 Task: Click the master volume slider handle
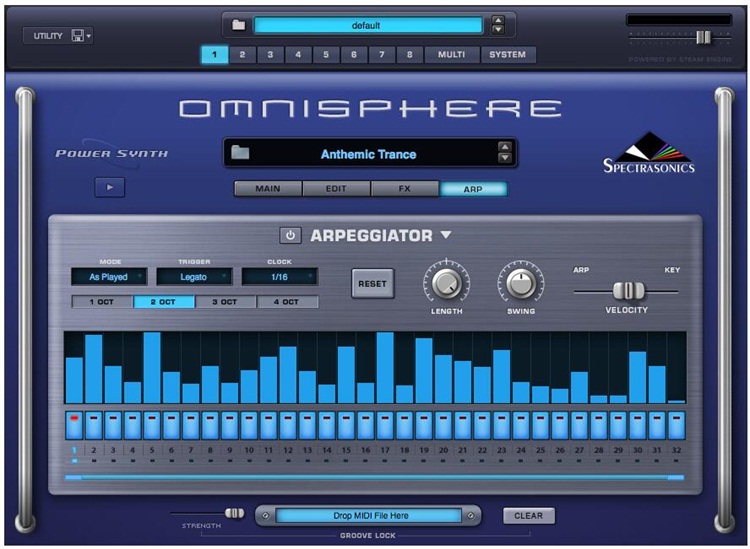click(703, 37)
